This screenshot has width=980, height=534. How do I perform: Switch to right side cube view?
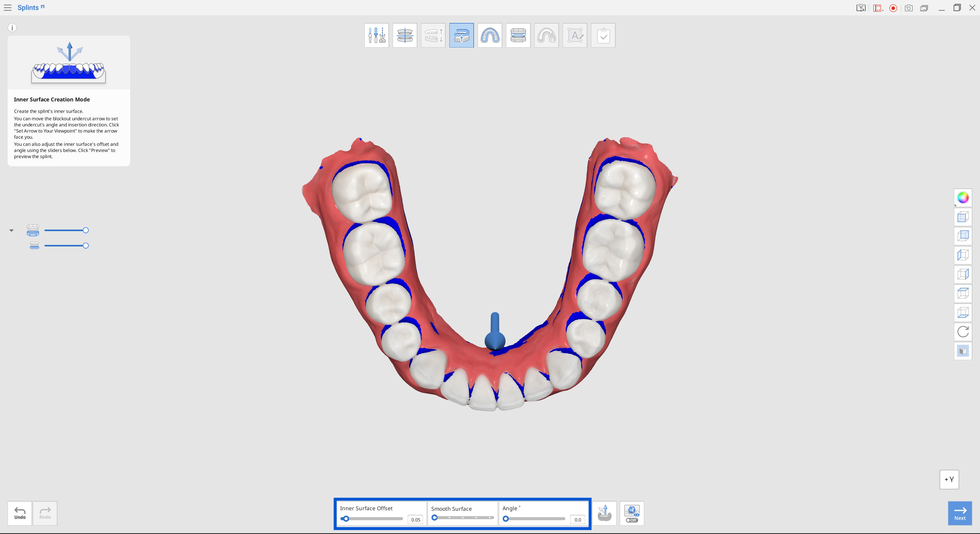[x=962, y=275]
